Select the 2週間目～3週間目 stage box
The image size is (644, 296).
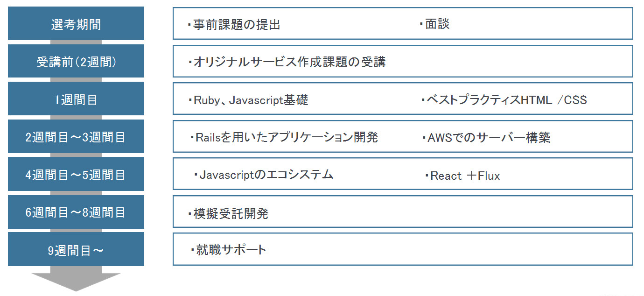coord(76,137)
